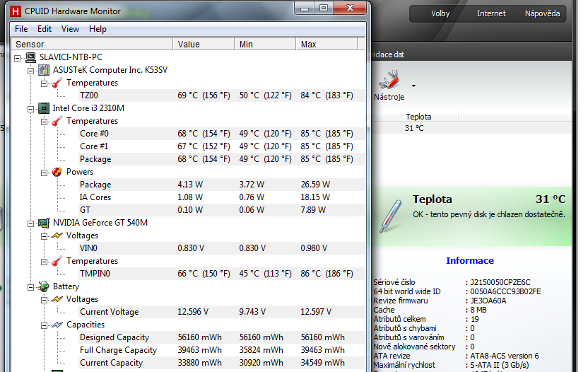Open the File menu
Screen dimensions: 588x372
pos(21,29)
